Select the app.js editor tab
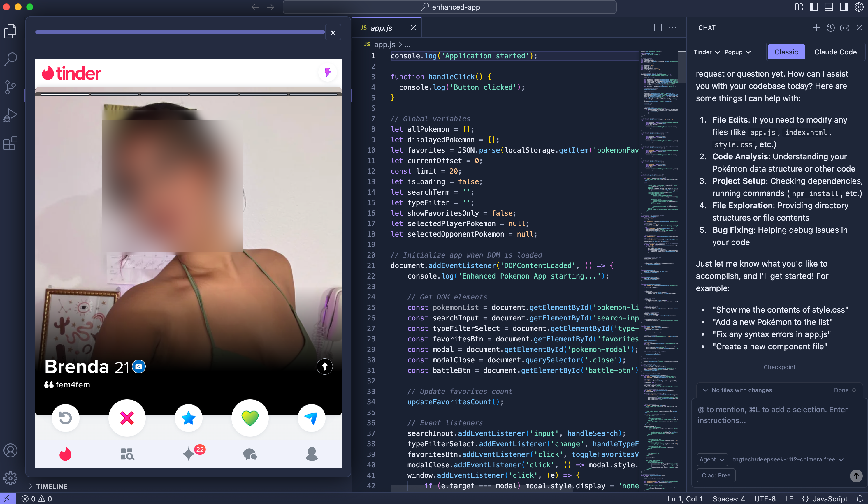 (381, 28)
